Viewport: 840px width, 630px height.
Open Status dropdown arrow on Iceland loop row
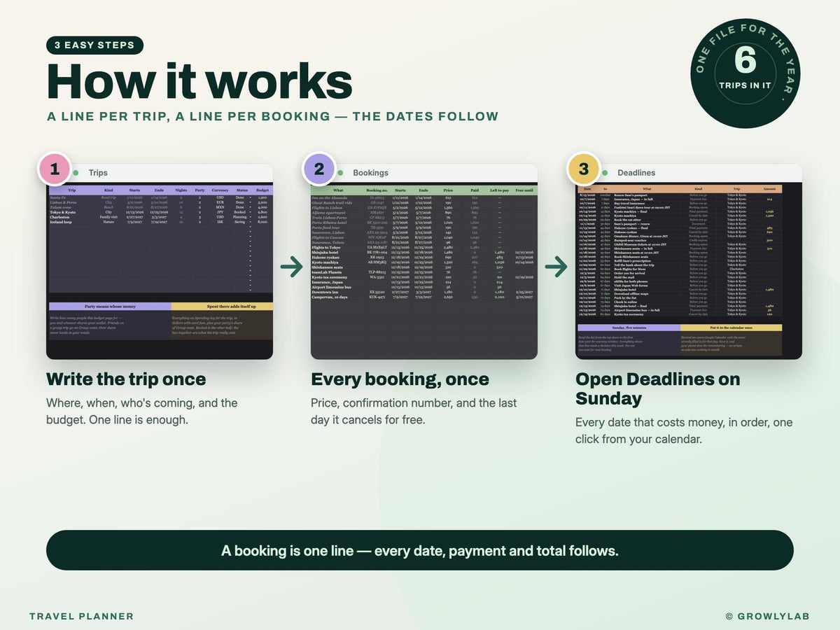coord(250,222)
